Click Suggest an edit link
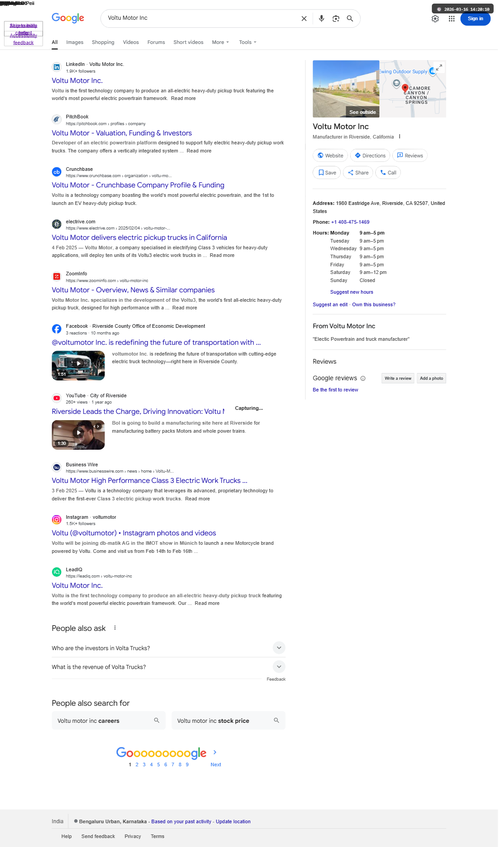Screen dimensions: 504x847 330,304
